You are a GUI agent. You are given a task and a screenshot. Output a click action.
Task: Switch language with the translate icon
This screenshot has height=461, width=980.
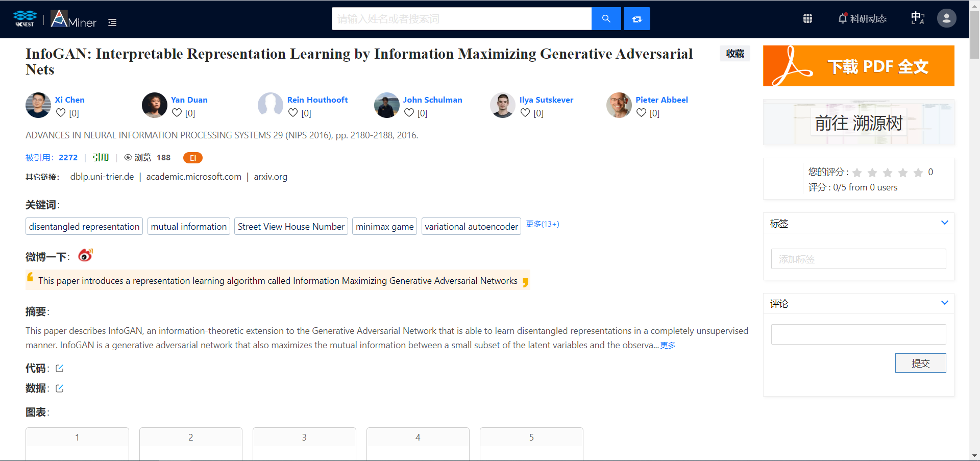[x=918, y=18]
